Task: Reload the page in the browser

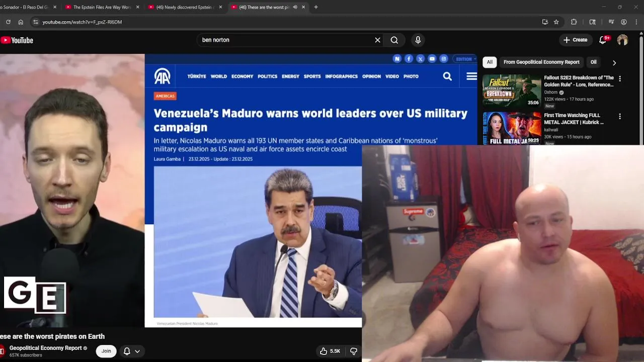Action: 8,22
